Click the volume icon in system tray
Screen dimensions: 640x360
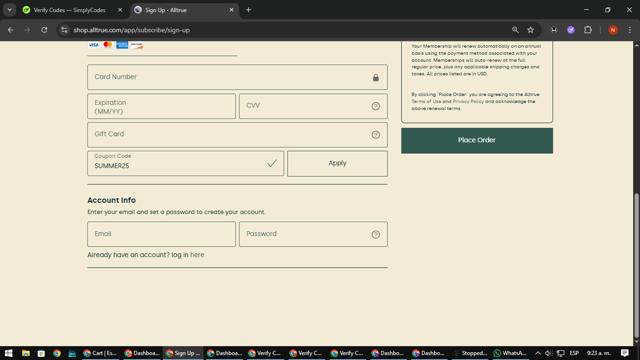(x=549, y=353)
